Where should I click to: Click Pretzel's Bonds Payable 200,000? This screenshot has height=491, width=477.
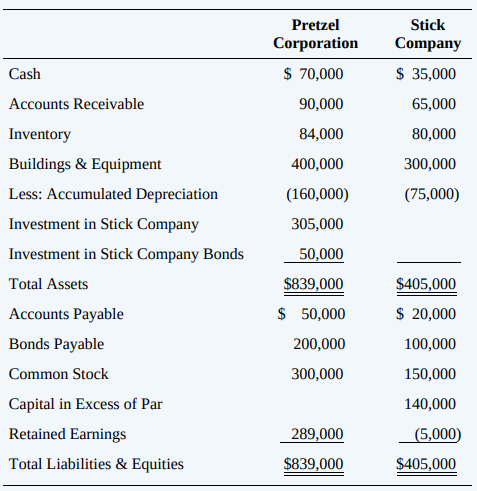[319, 344]
